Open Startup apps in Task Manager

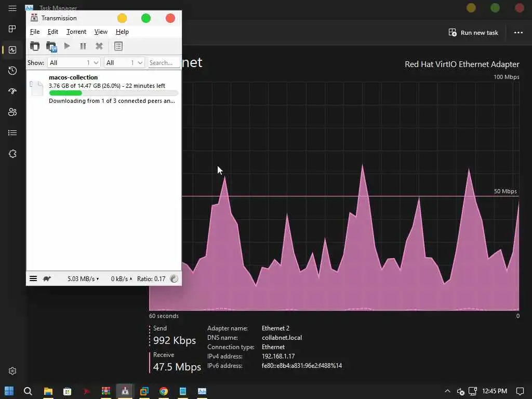pos(12,91)
